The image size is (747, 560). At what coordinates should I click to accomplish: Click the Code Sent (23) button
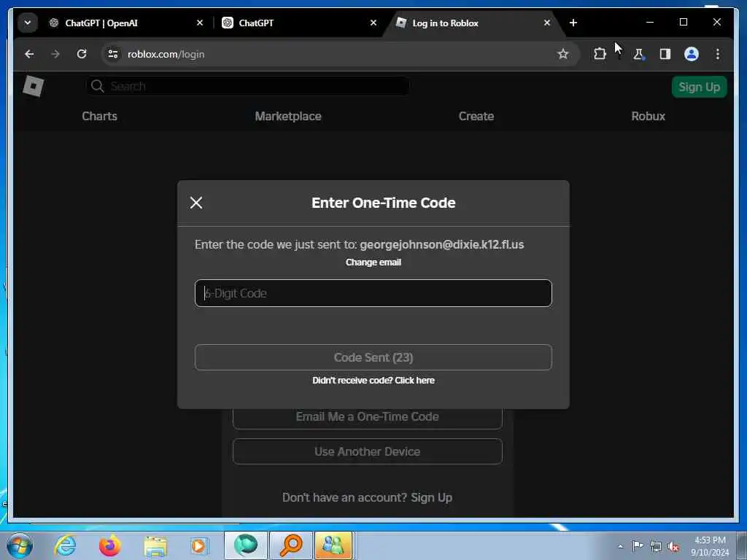373,357
